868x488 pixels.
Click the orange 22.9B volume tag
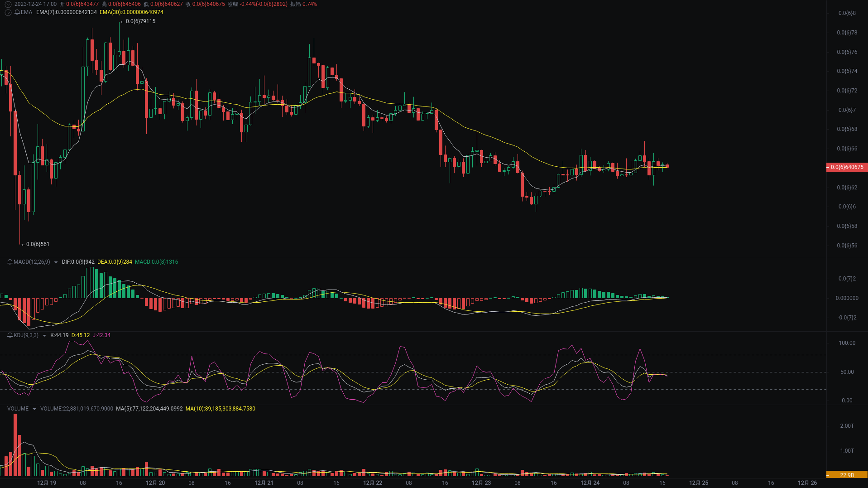[x=847, y=475]
